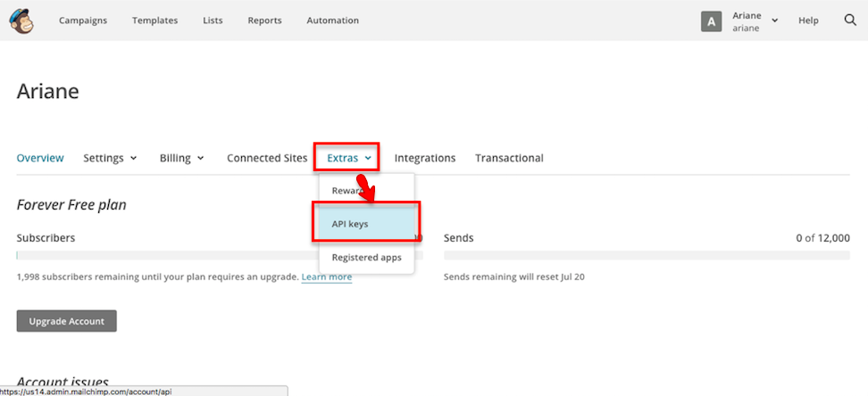Viewport: 868px width, 396px height.
Task: Switch to the Overview tab
Action: pyautogui.click(x=40, y=158)
